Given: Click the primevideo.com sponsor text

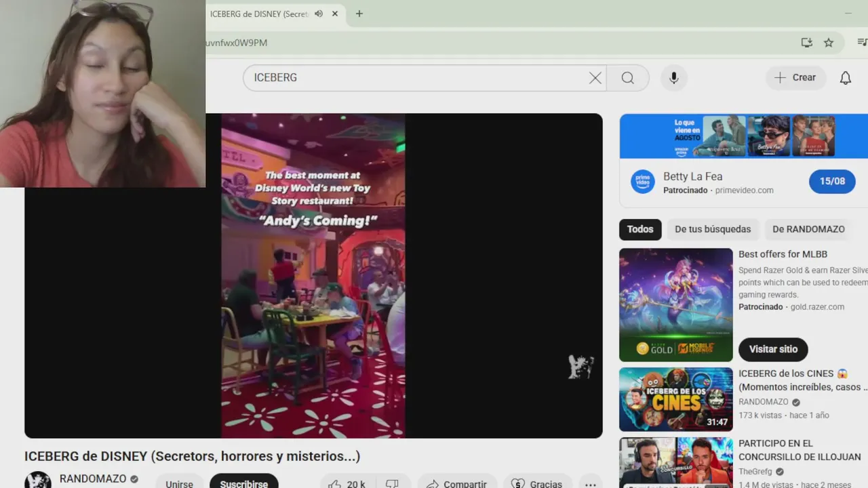Looking at the screenshot, I should tap(744, 190).
